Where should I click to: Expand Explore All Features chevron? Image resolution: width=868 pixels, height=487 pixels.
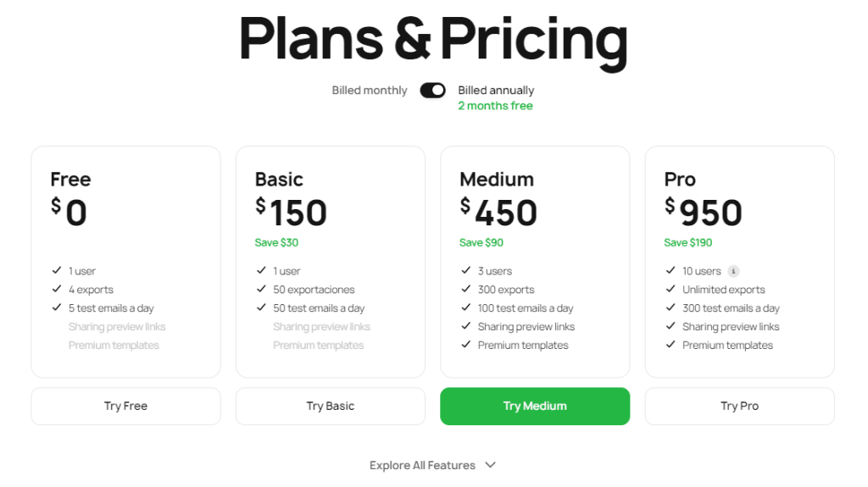[491, 465]
